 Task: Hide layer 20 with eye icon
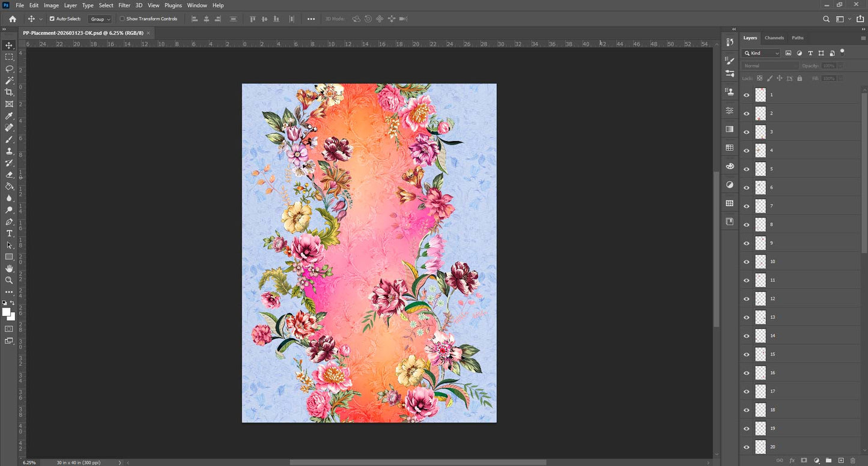[x=747, y=447]
